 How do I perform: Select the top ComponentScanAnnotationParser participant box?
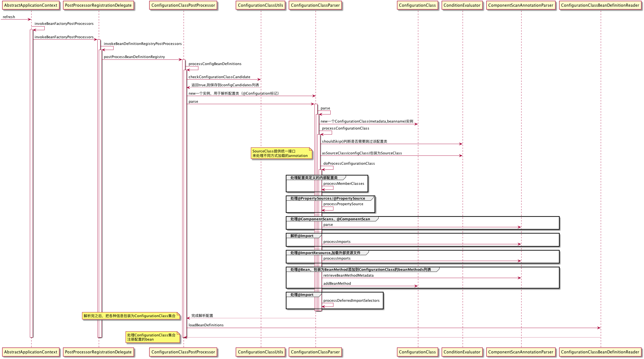[521, 5]
